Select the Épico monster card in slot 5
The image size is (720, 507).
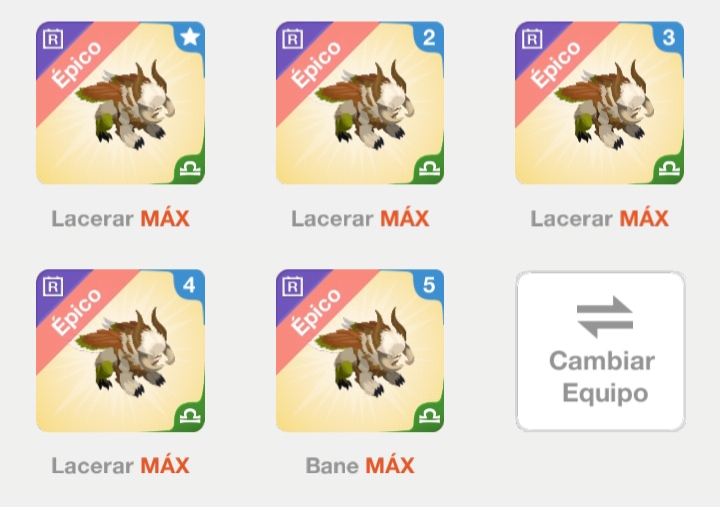coord(360,350)
